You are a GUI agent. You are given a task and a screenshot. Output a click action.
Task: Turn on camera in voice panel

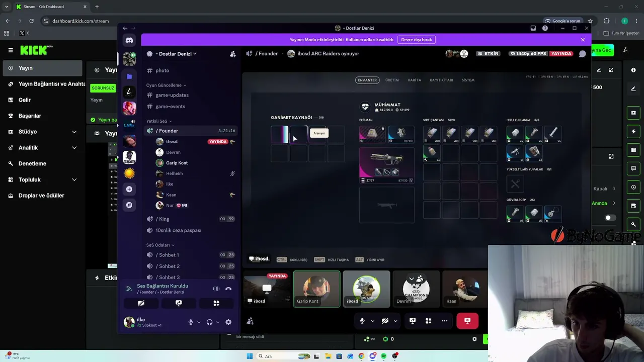[141, 303]
